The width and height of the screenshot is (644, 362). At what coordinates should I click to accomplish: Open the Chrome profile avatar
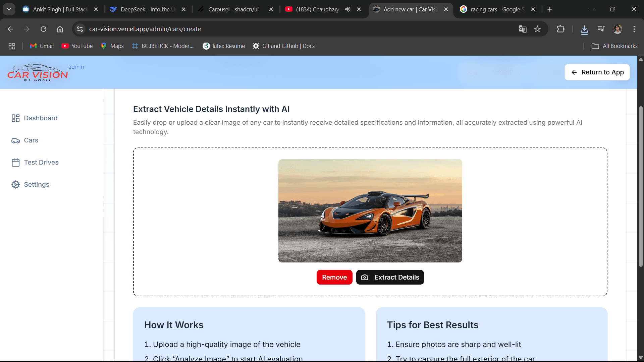618,29
